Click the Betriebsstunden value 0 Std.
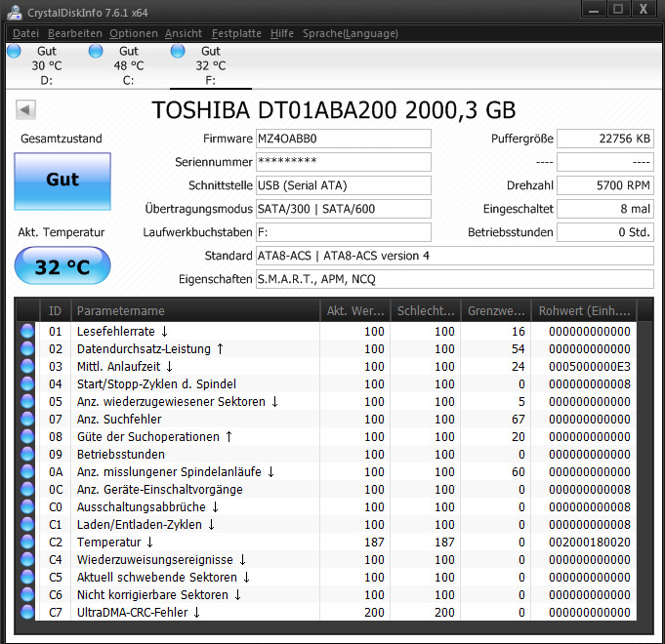The image size is (665, 644). click(x=605, y=232)
